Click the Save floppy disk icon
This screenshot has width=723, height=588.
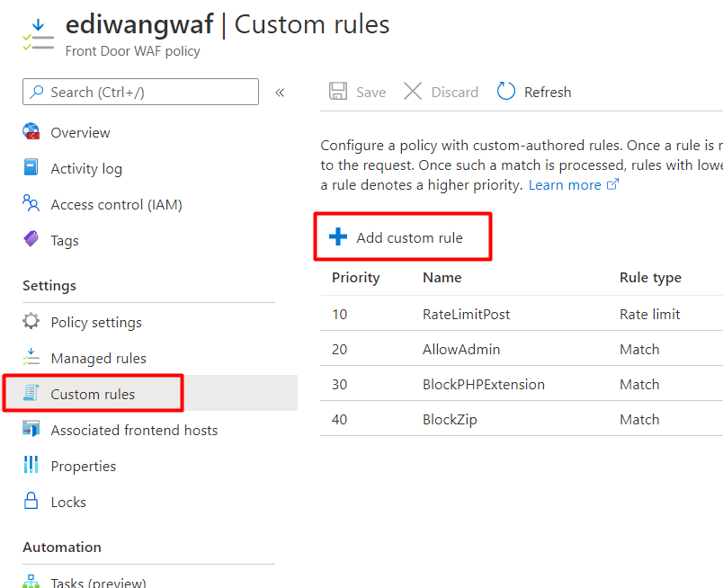coord(338,92)
